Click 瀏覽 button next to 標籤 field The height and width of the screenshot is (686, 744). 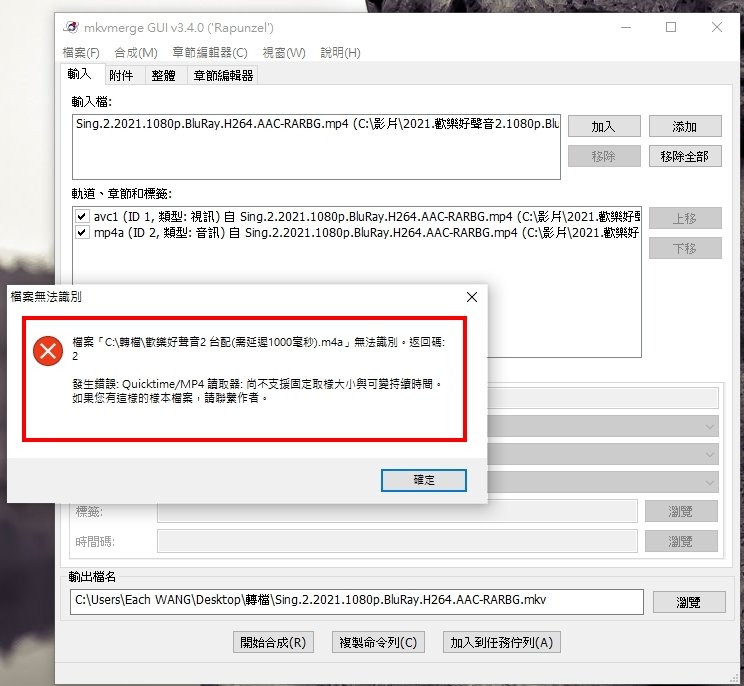(x=681, y=511)
